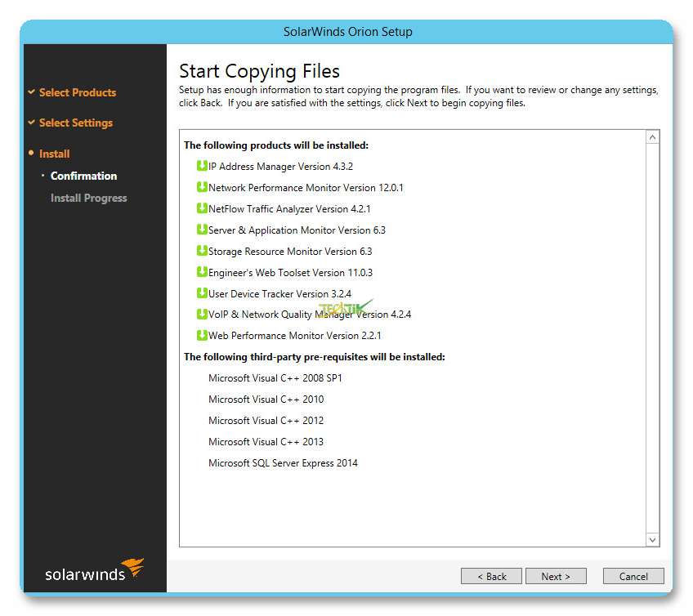The width and height of the screenshot is (693, 616).
Task: Choose the Confirmation sub-step
Action: (83, 176)
